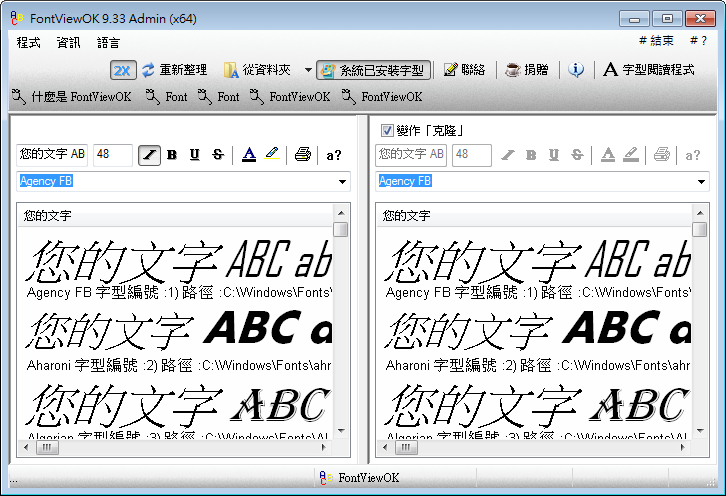Click the # 結束 exit menu item

[x=656, y=41]
